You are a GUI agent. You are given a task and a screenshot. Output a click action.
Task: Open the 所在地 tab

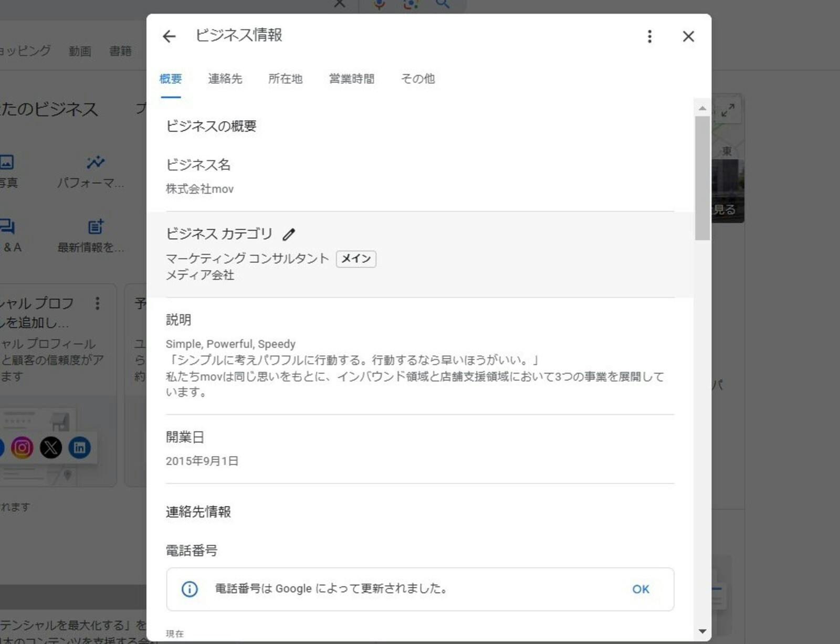point(286,79)
